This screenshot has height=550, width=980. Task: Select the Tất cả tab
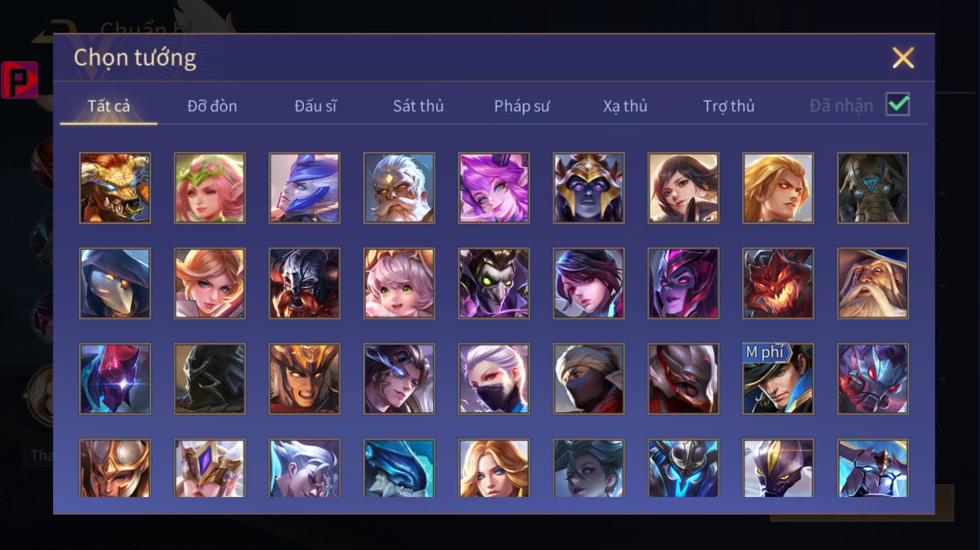click(108, 106)
